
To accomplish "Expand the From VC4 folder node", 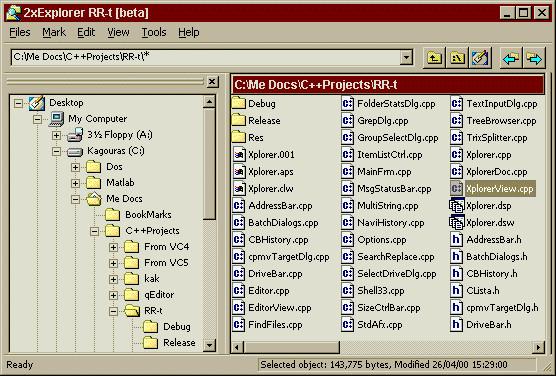I will click(113, 247).
